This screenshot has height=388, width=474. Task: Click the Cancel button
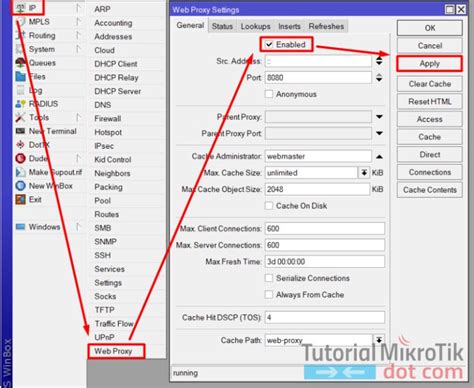(x=430, y=46)
